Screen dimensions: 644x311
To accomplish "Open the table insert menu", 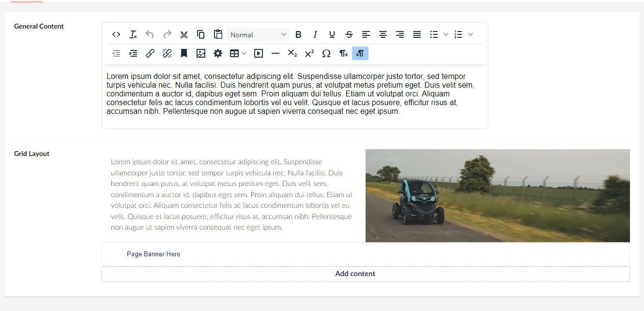I will (238, 53).
